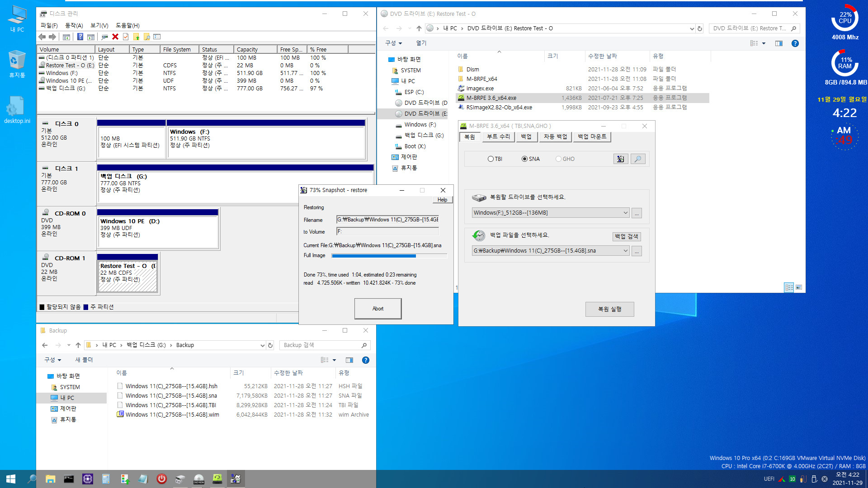The image size is (868, 488).
Task: Click refresh icon next to Backup address bar
Action: 270,345
